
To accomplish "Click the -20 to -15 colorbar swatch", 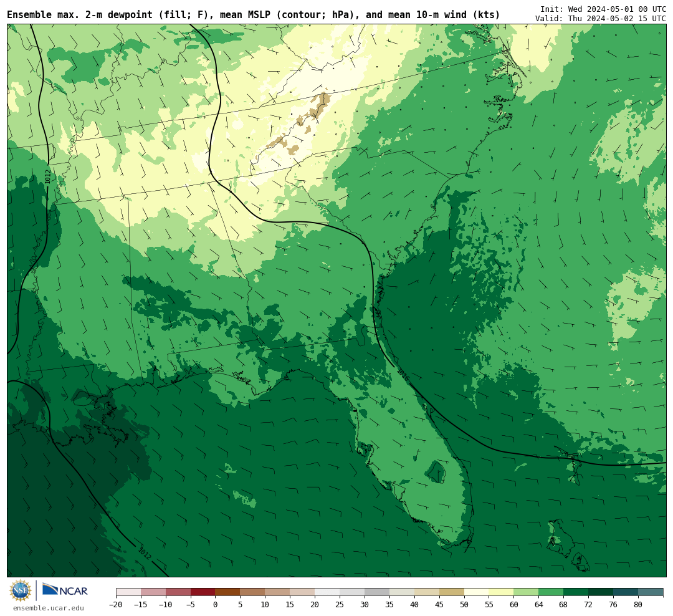I will pos(128,592).
